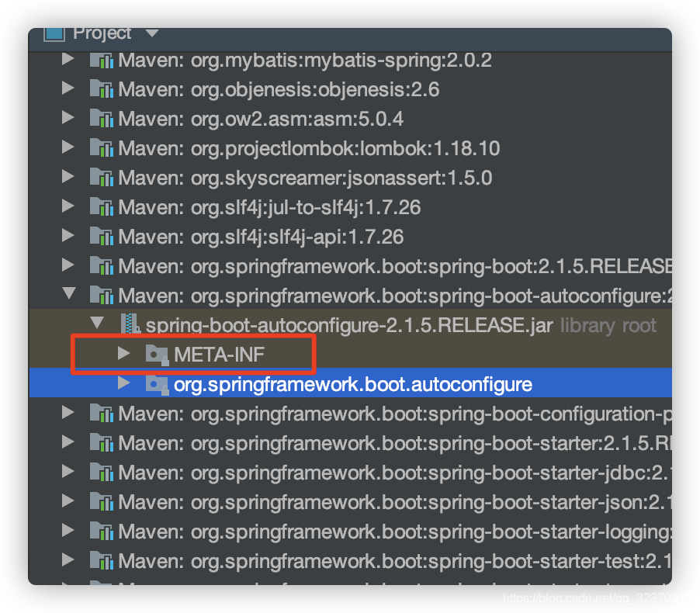Select Maven: org.springframework.boot:spring-boot:2.1.5.RELEASE row
The height and width of the screenshot is (613, 700).
point(351,266)
